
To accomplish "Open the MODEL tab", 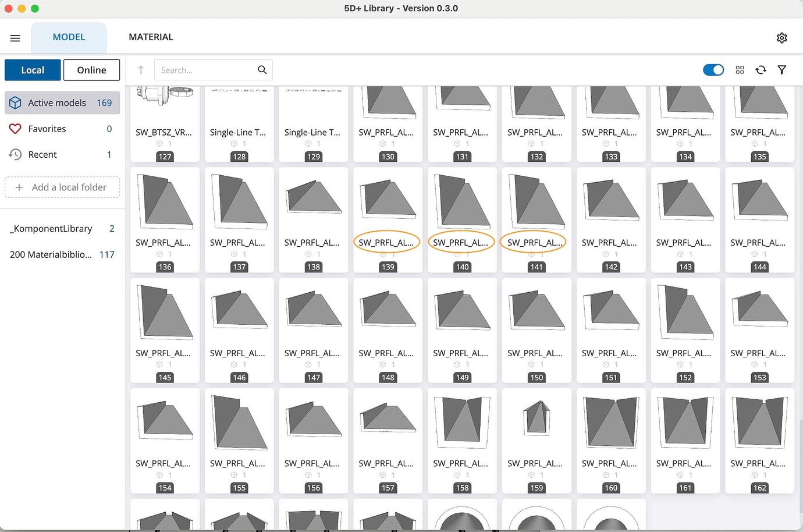I will coord(69,37).
